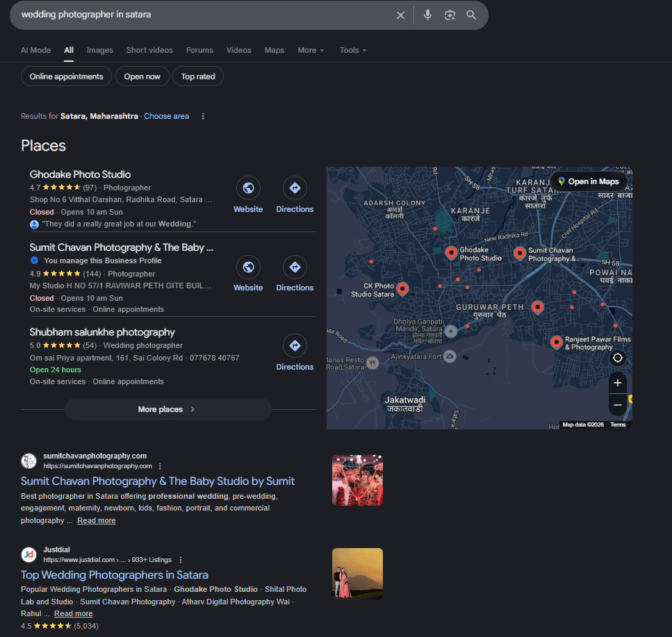
Task: Toggle the Online appointments filter chip
Action: click(67, 76)
